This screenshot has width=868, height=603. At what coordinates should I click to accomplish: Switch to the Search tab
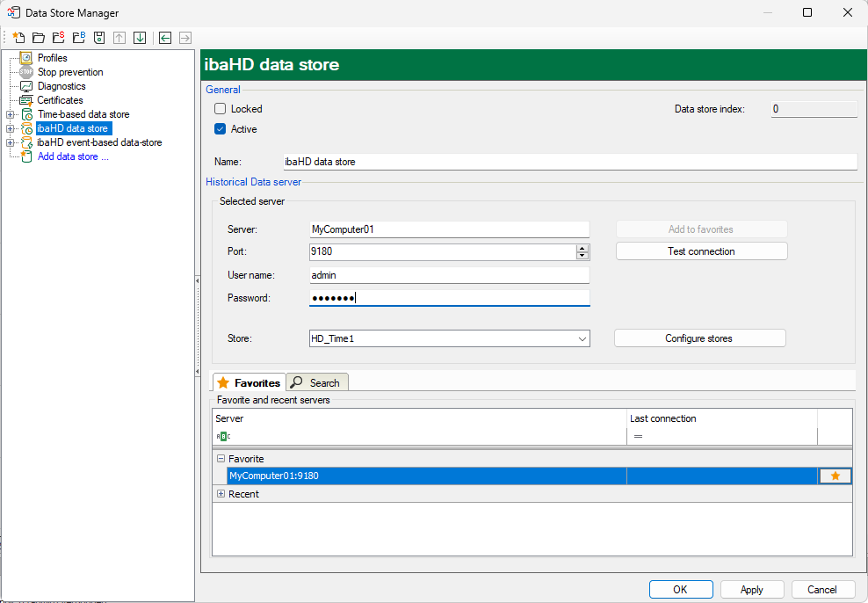(x=317, y=382)
